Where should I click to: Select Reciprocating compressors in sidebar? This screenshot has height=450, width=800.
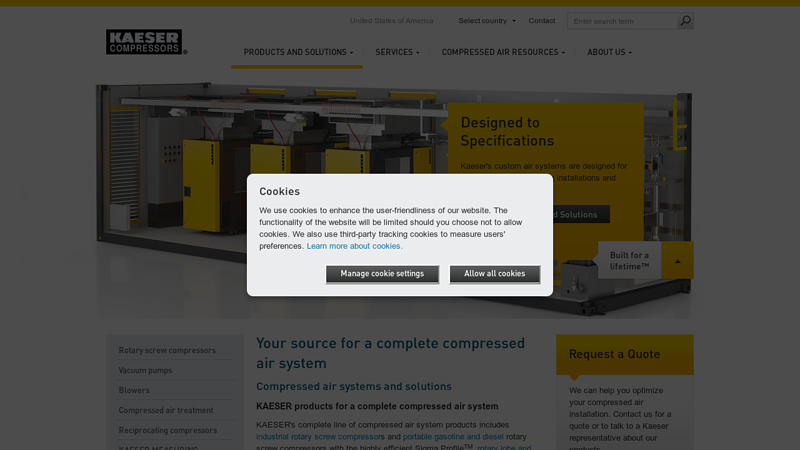click(x=168, y=430)
